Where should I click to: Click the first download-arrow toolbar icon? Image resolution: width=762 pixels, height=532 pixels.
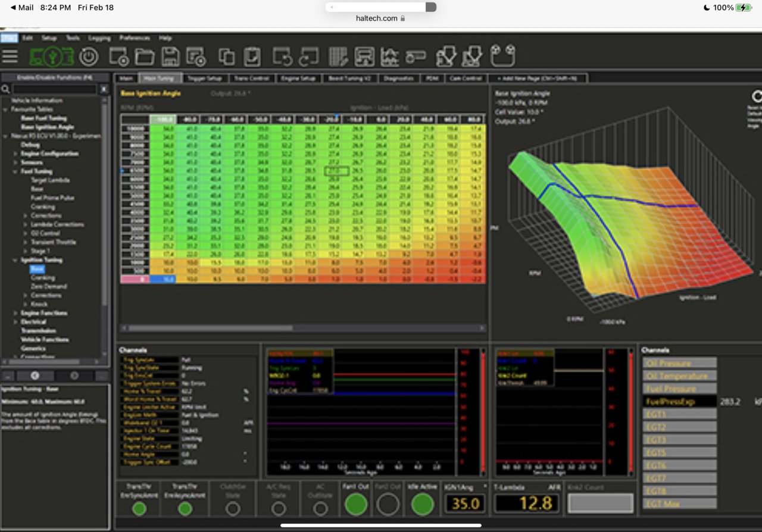coord(446,57)
